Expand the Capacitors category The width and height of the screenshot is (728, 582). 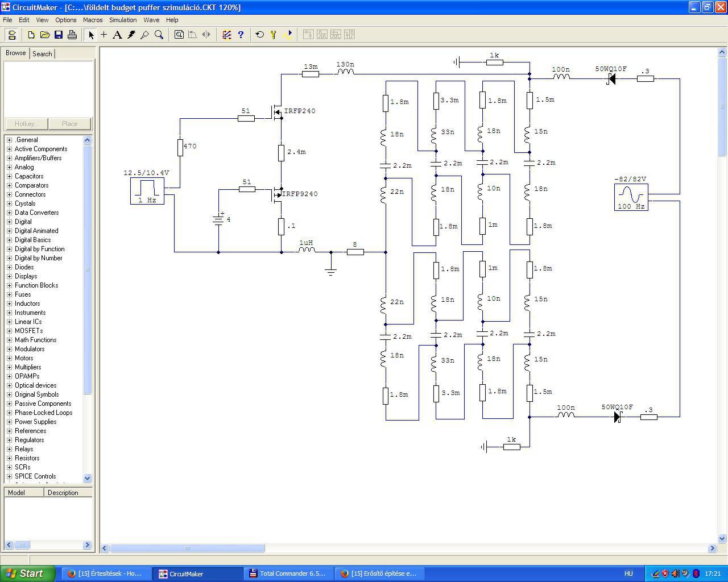(9, 176)
